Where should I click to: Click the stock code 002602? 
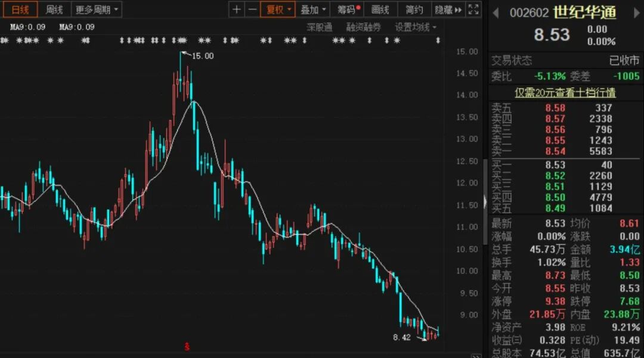[529, 13]
